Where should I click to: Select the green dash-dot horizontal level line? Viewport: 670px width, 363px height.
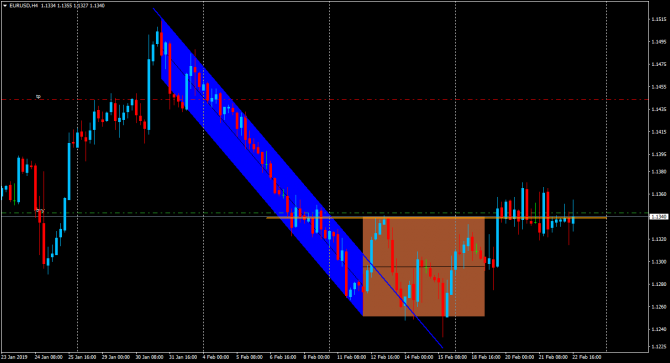tap(325, 213)
